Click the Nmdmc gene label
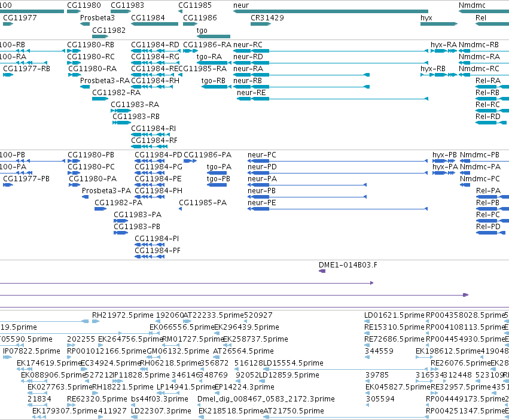Screen dimensions: 509x420 click(472, 5)
